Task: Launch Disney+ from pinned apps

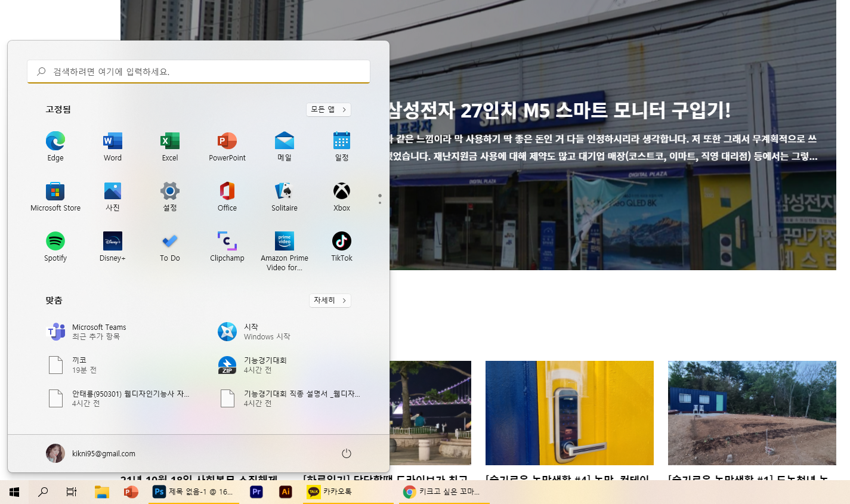Action: coord(113,247)
